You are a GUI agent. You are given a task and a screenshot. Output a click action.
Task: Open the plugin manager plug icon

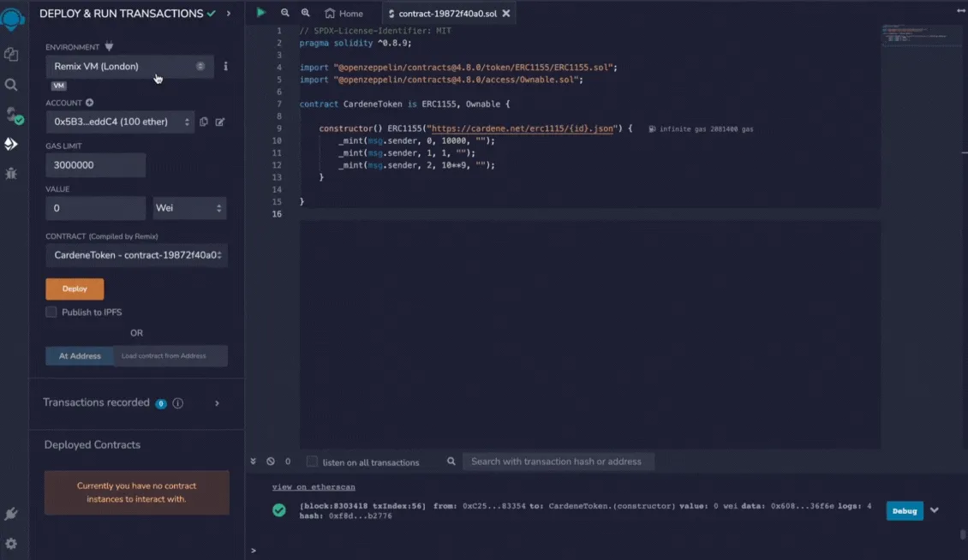pyautogui.click(x=11, y=514)
